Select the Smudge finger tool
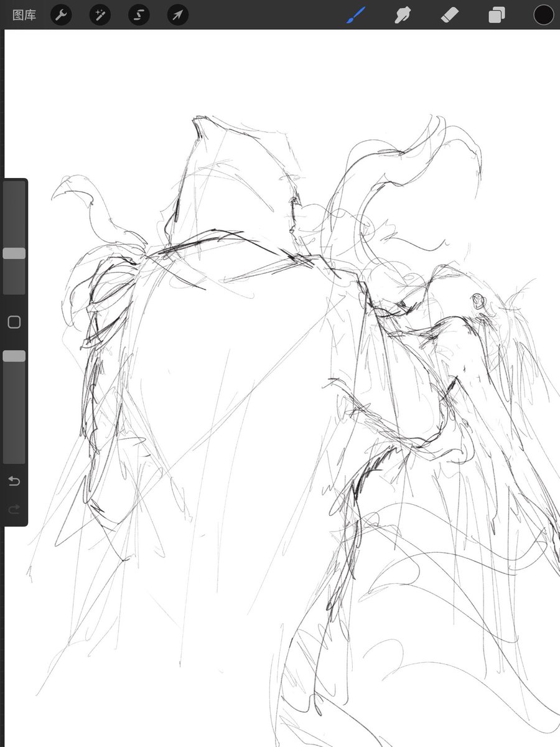Viewport: 560px width, 747px height. coord(404,15)
